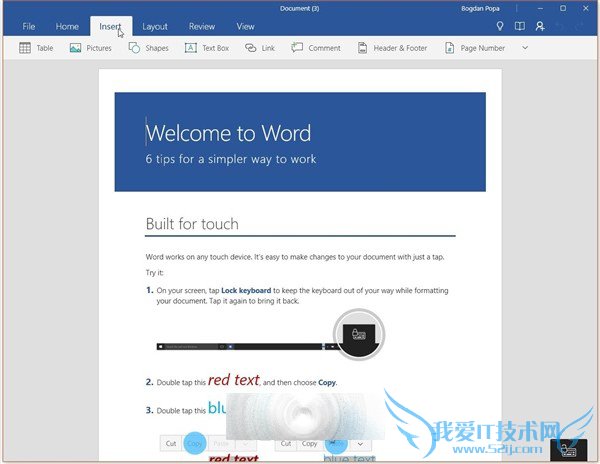Click the large "red text" in step 2

pyautogui.click(x=234, y=380)
